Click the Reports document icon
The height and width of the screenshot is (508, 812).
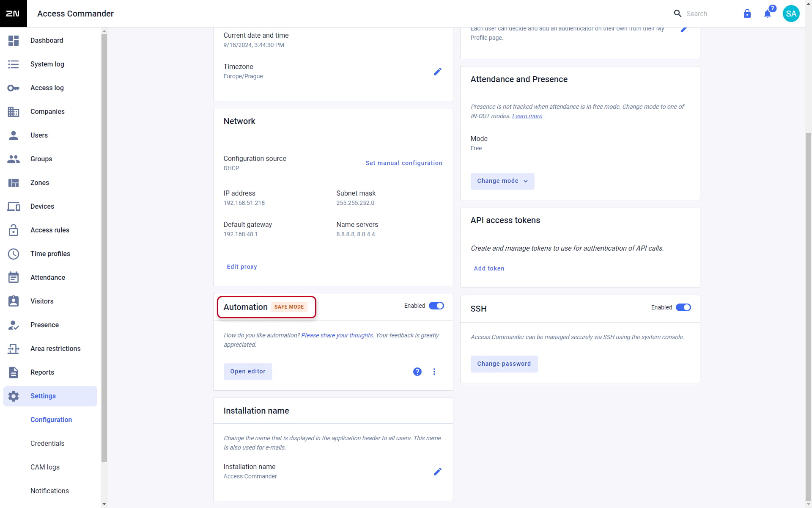pos(14,373)
